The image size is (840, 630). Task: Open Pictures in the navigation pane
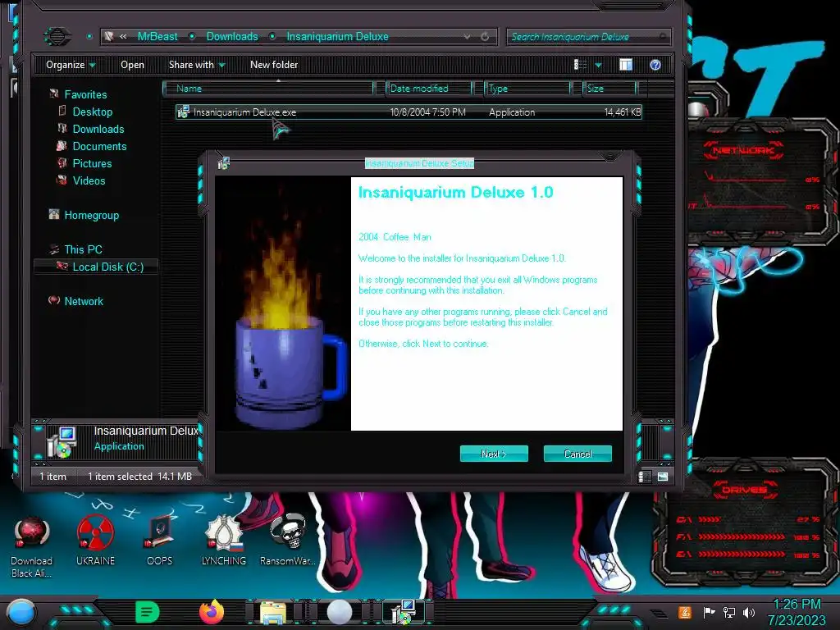coord(92,163)
